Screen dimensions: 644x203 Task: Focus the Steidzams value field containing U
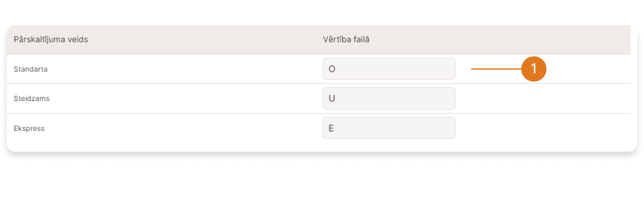tap(389, 99)
